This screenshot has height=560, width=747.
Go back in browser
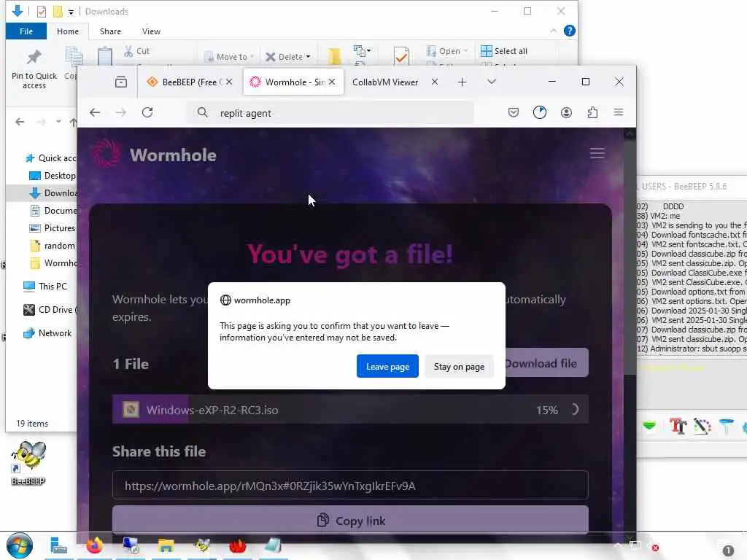pyautogui.click(x=95, y=112)
